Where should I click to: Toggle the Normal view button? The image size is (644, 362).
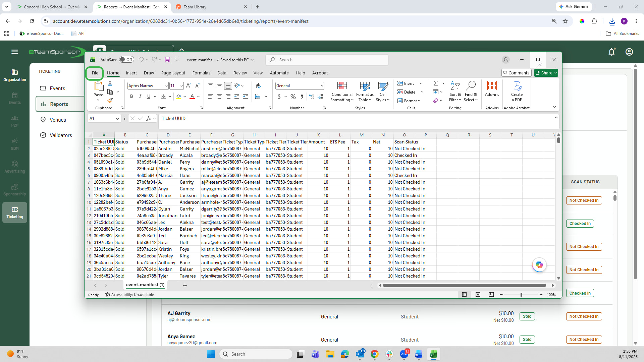click(x=465, y=295)
